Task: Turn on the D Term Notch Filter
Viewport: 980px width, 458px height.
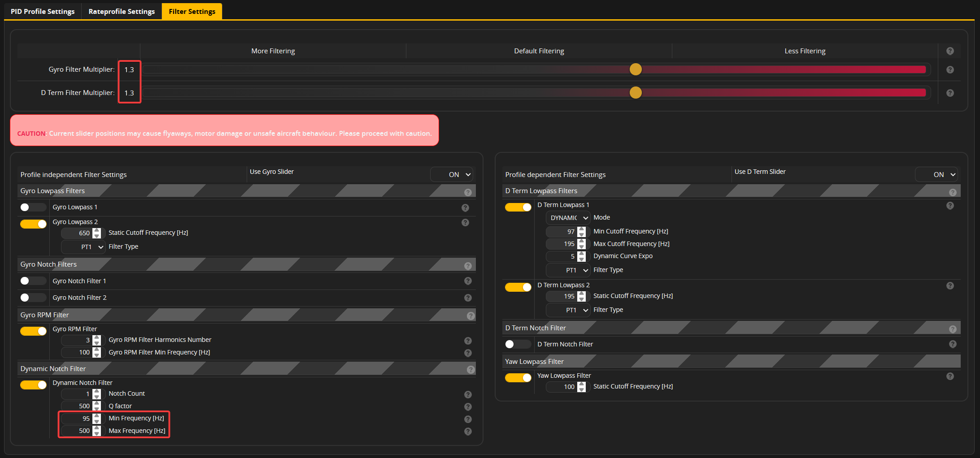Action: pos(518,344)
